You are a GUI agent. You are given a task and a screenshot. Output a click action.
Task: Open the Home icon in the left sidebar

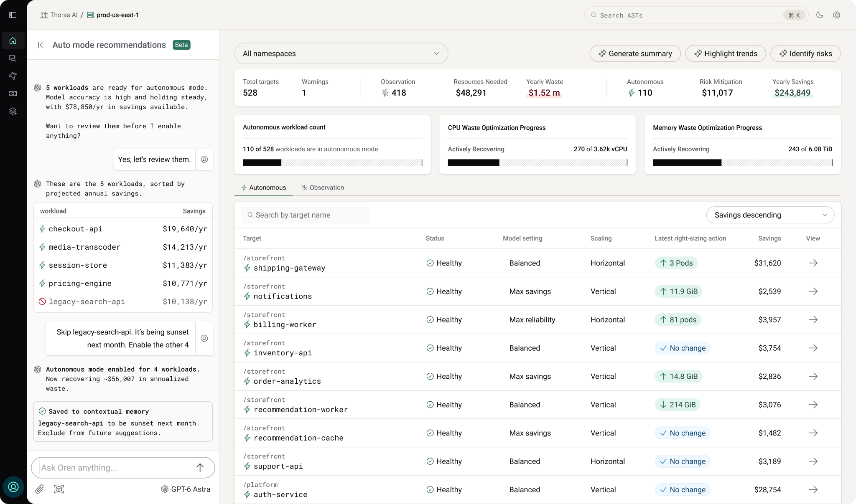[13, 41]
